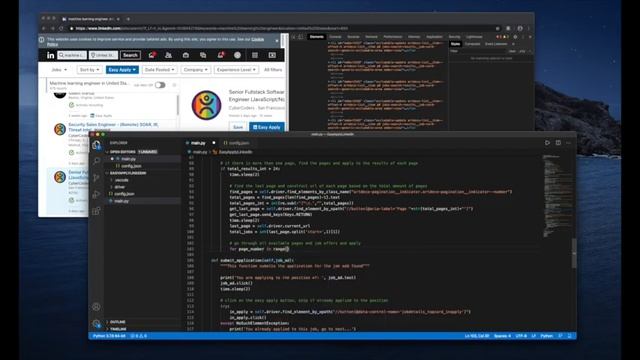Click the LinkedIn Search button

coord(131,55)
